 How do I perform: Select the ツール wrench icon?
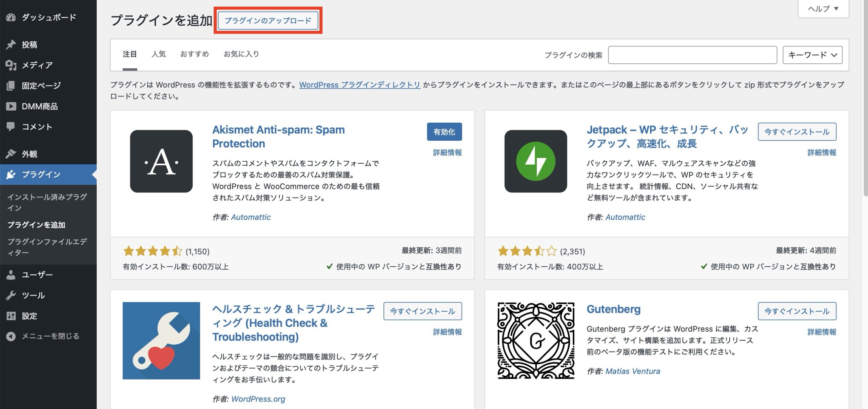[x=11, y=295]
